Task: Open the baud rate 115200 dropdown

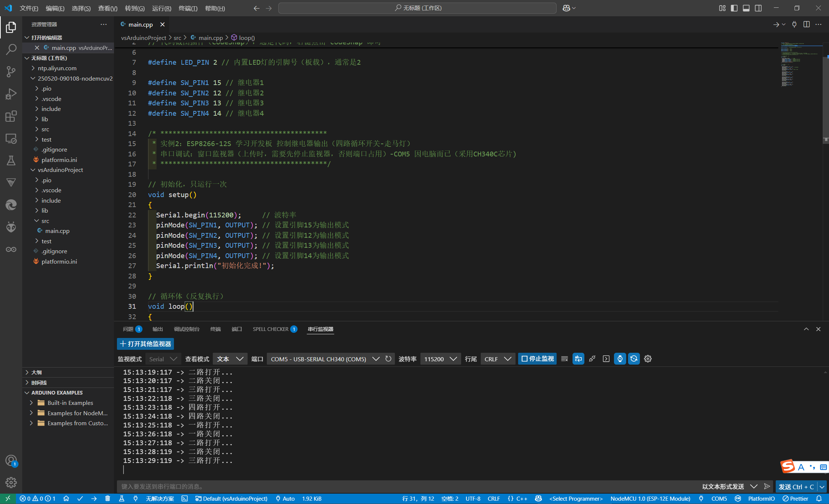Action: click(440, 359)
